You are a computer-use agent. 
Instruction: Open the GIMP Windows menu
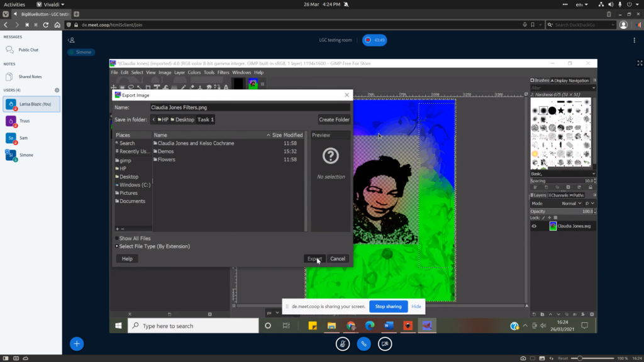tap(241, 73)
